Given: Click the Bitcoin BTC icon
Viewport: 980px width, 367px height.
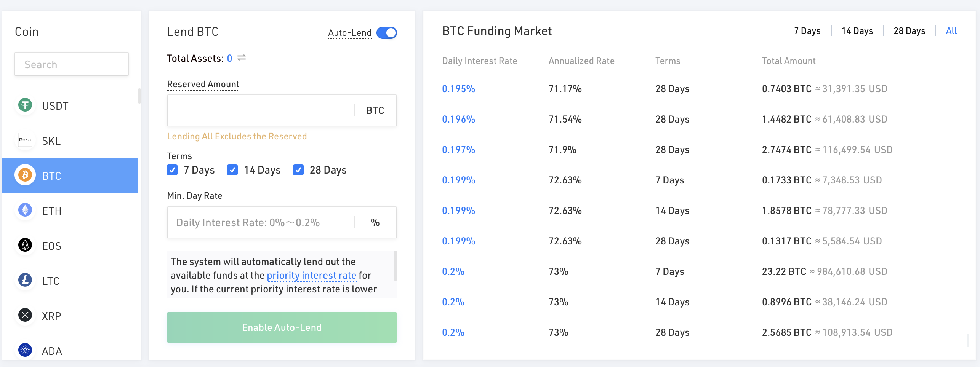Looking at the screenshot, I should tap(25, 175).
